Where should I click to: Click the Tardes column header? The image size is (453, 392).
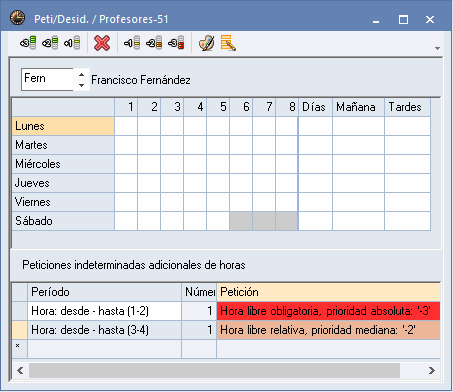[x=408, y=107]
